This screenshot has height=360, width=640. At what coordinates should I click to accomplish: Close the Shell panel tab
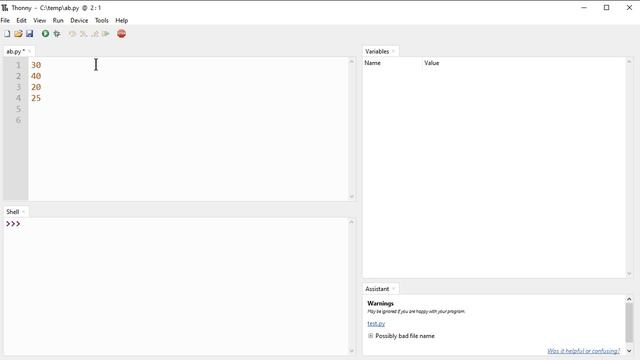[23, 212]
